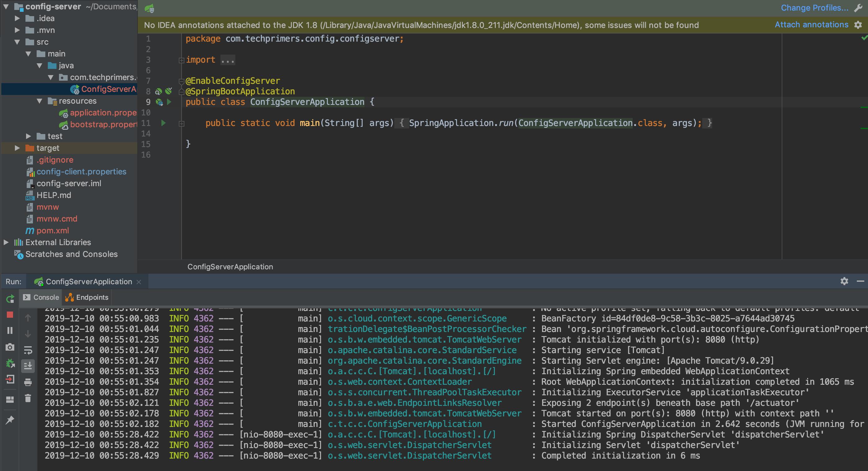Close the ConfigServerApplication run tab
This screenshot has width=868, height=471.
click(139, 282)
